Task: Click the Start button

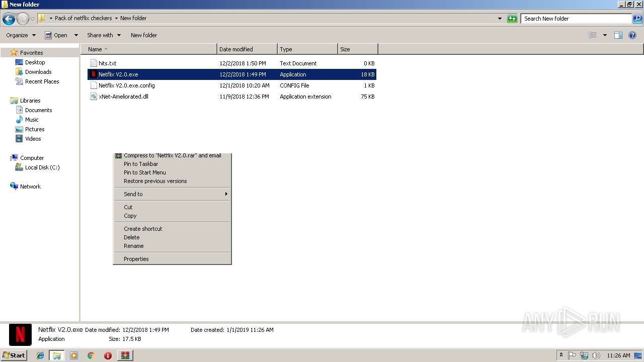Action: click(x=14, y=355)
